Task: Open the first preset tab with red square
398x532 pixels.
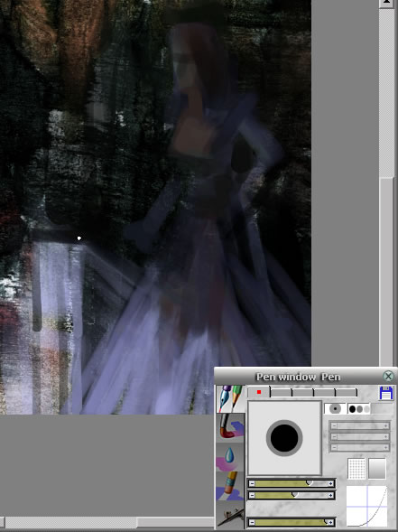Action: (x=259, y=392)
